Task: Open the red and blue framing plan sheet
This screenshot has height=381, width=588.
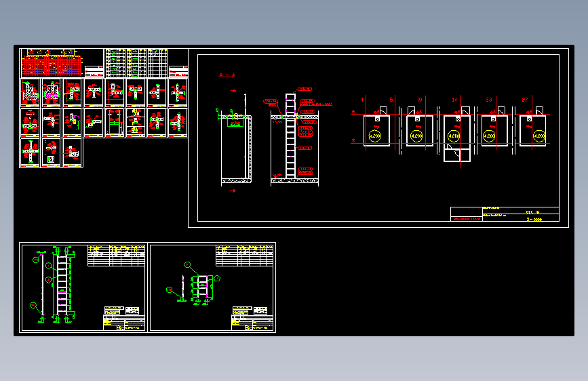Action: (x=62, y=63)
